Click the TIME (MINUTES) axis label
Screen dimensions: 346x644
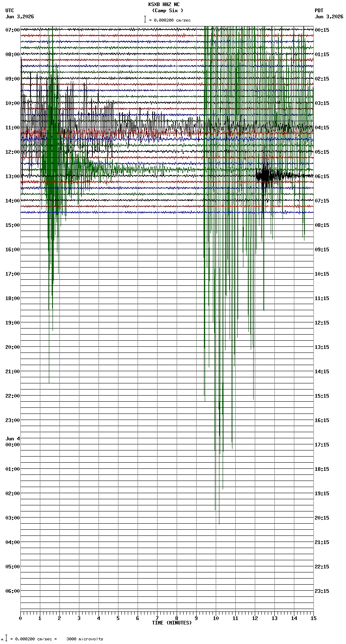172,623
